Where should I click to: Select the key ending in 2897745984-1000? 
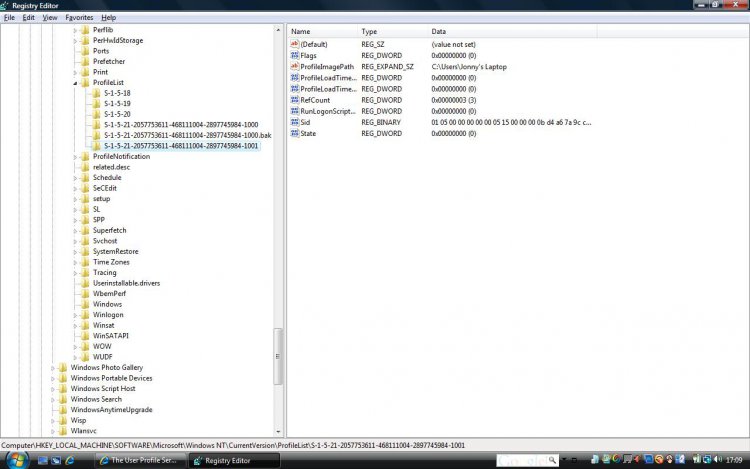click(x=181, y=124)
